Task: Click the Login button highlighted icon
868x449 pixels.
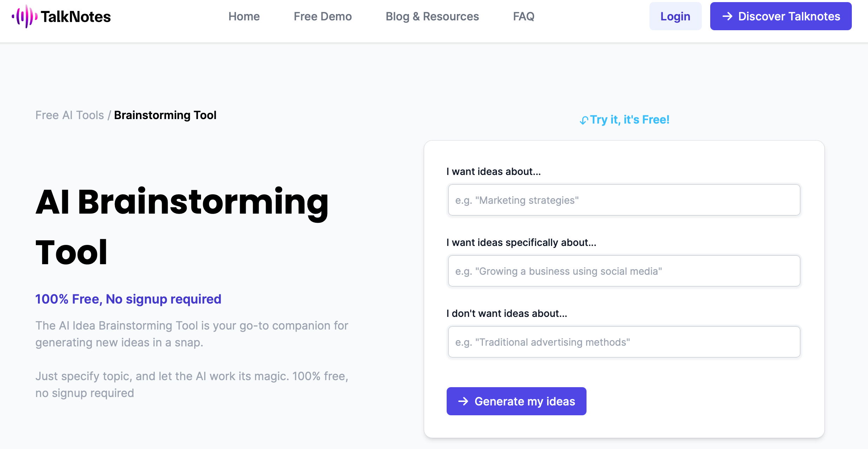Action: [x=674, y=16]
